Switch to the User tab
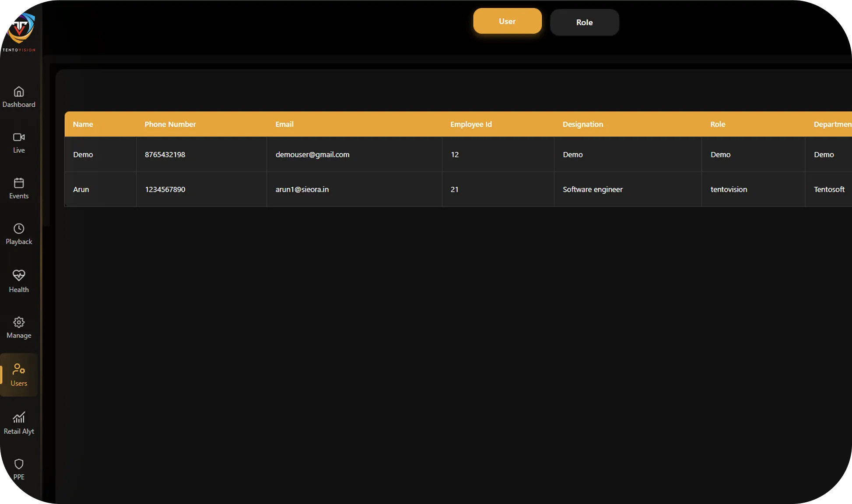852x504 pixels. pyautogui.click(x=507, y=21)
